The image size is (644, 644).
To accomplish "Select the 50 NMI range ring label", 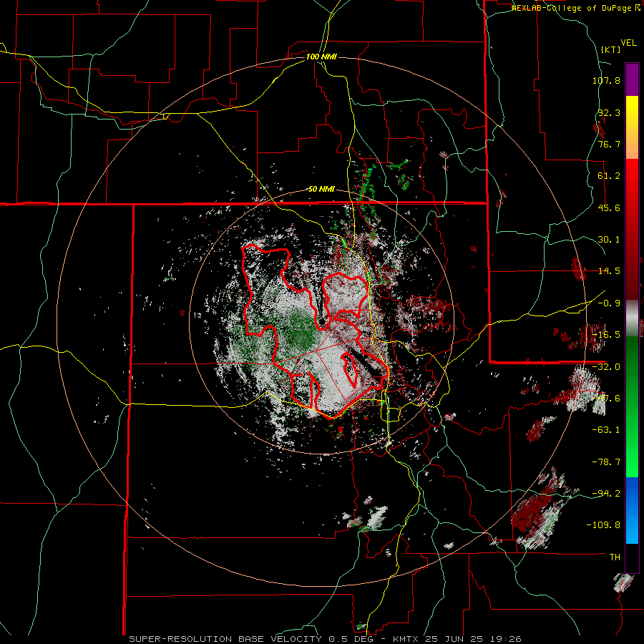I will (321, 189).
